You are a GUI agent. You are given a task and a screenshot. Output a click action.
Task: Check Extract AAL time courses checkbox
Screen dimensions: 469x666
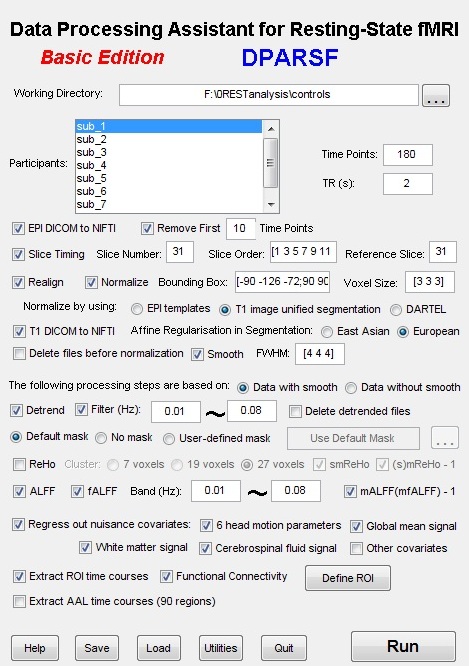(19, 601)
